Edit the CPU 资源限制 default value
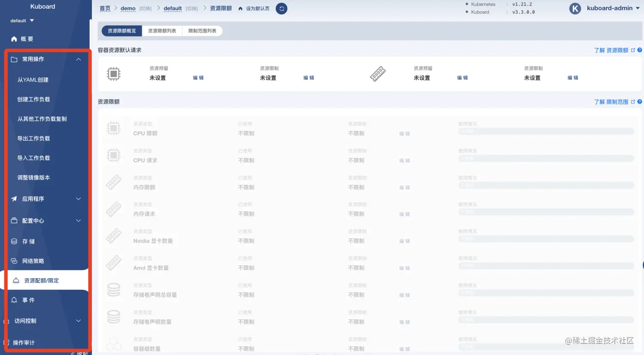 click(x=309, y=78)
